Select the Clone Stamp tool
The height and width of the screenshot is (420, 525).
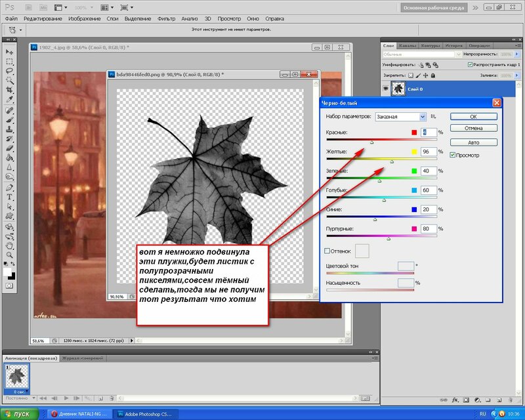click(x=10, y=129)
